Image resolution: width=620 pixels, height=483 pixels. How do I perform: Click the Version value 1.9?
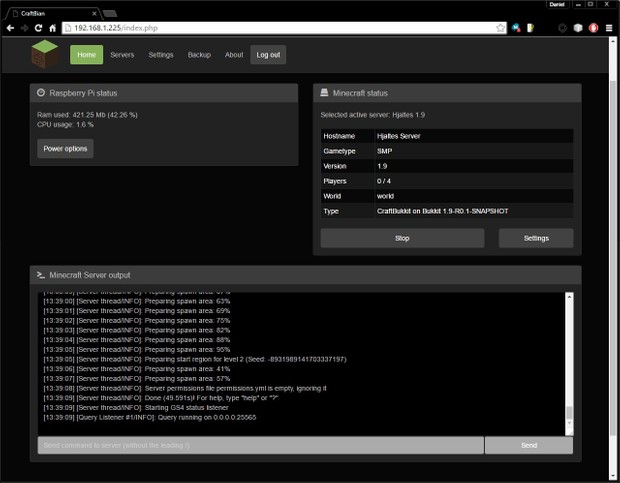point(382,166)
